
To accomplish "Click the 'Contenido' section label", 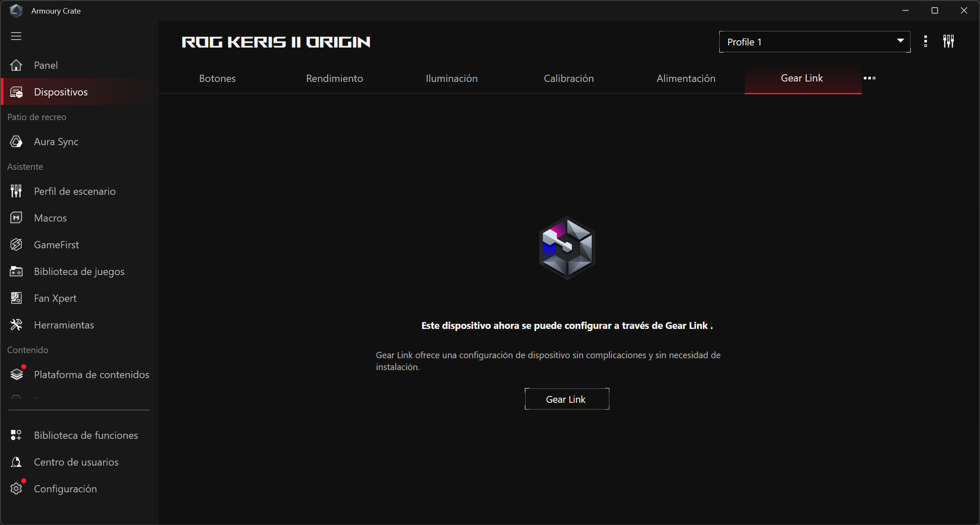I will point(28,350).
